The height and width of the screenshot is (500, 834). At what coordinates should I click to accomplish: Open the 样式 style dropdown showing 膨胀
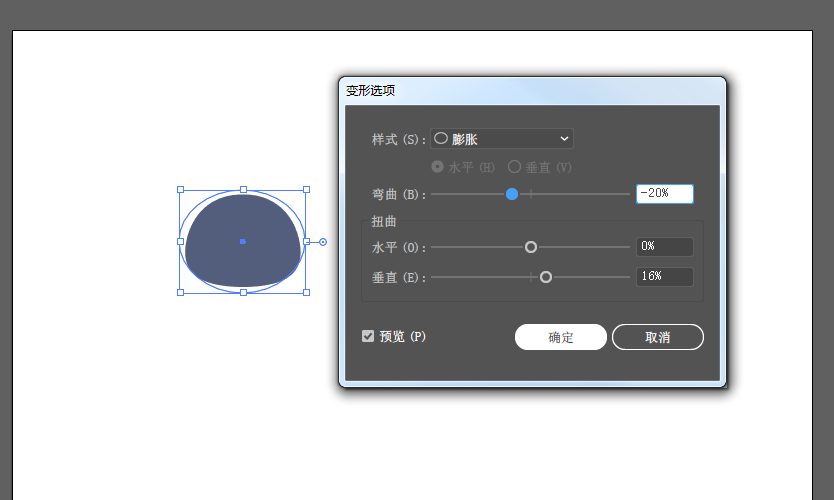coord(502,139)
